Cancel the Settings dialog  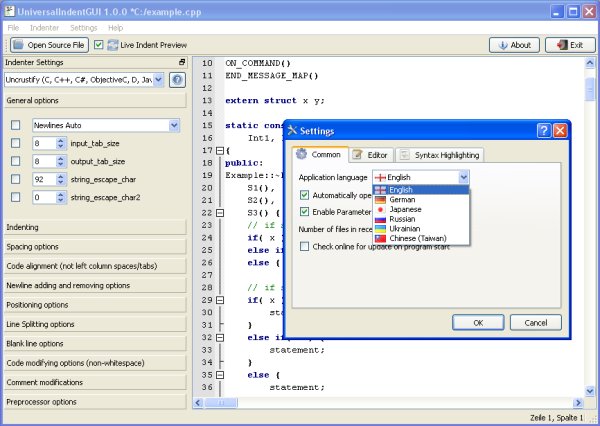[536, 323]
